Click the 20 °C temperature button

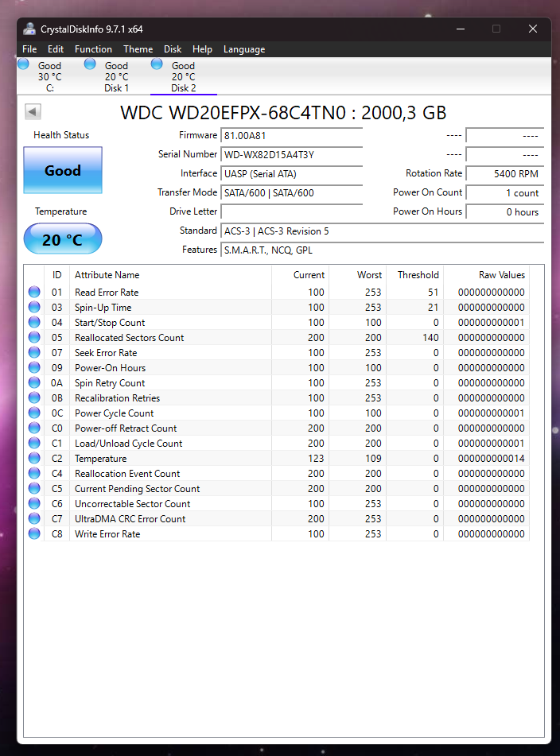63,239
